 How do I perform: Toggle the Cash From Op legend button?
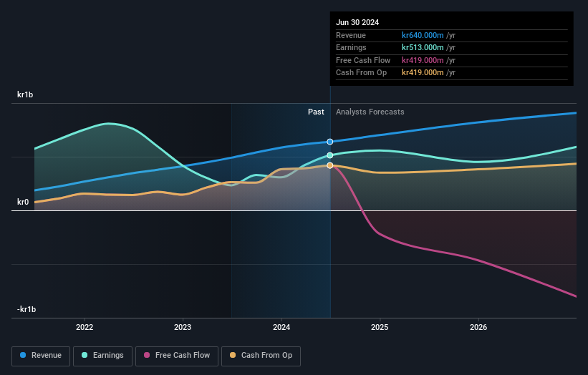click(261, 356)
